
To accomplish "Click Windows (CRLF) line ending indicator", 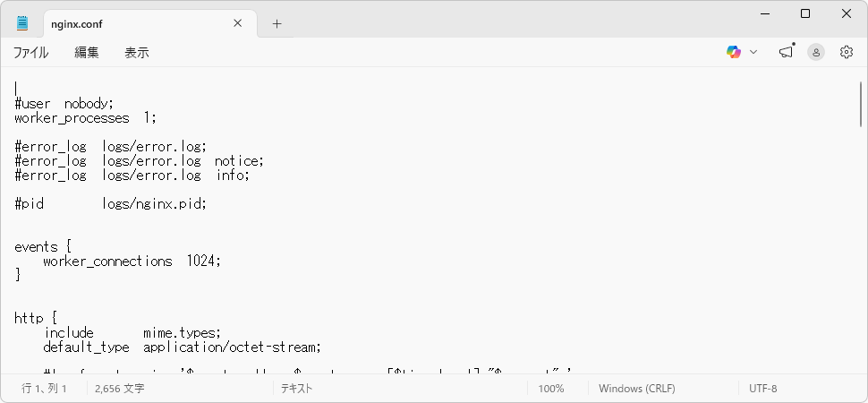I will 636,389.
